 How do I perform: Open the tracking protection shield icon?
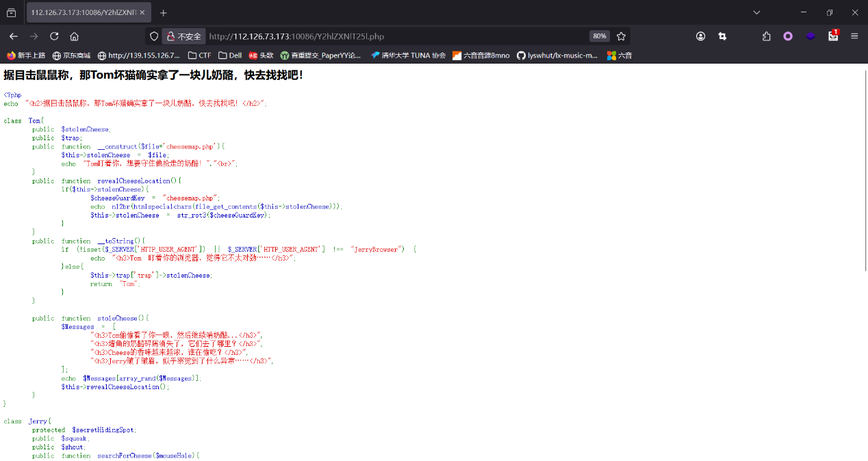(x=154, y=36)
